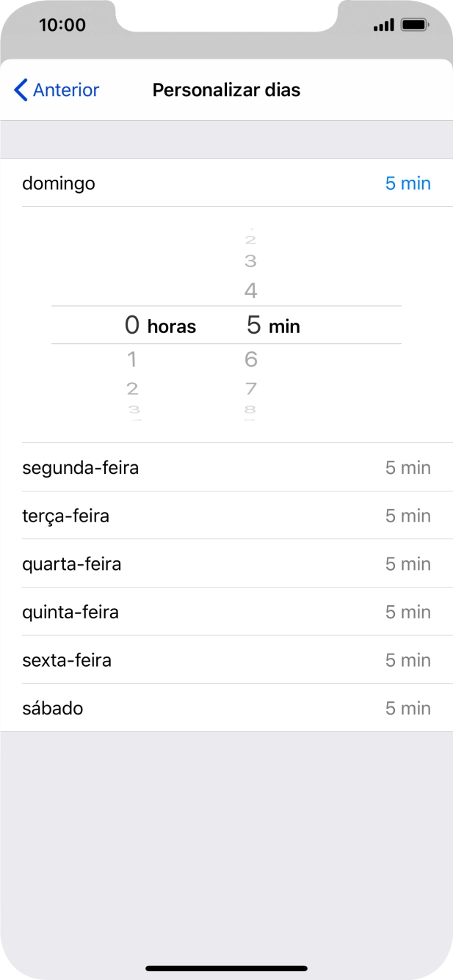This screenshot has width=453, height=980.
Task: Select 6 on the minutes picker wheel
Action: click(x=250, y=359)
